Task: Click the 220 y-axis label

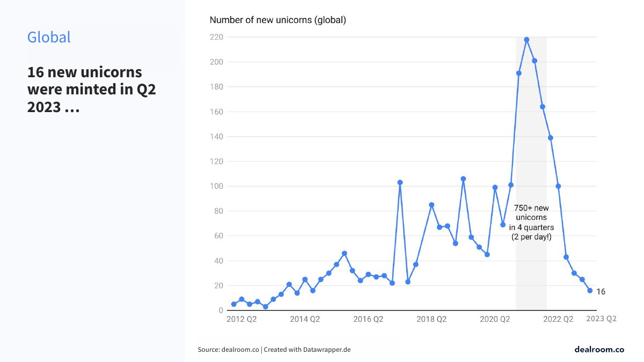Action: pyautogui.click(x=217, y=38)
